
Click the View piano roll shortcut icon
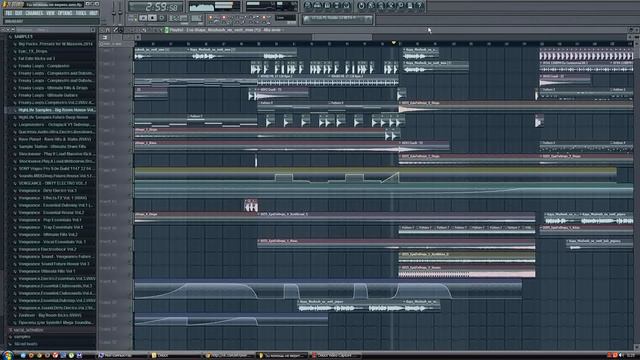327,5
